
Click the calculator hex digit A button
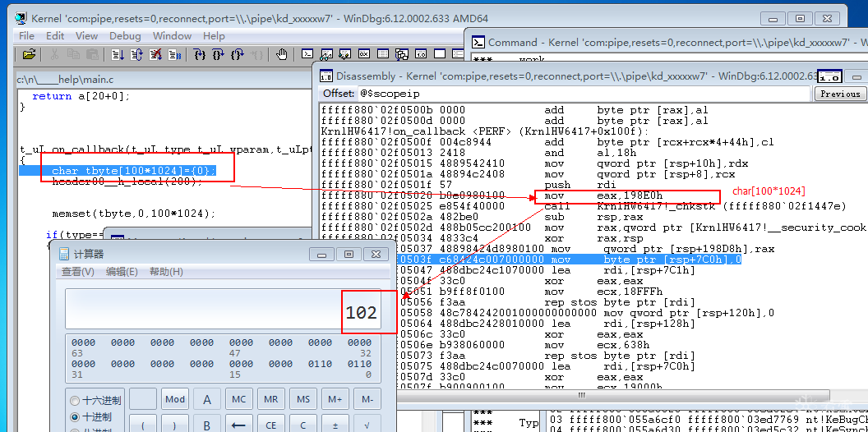click(207, 399)
